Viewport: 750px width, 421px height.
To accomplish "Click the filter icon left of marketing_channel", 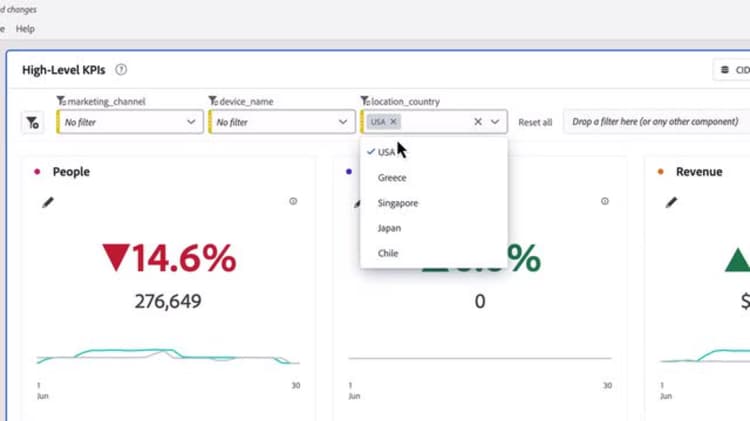I will coord(33,123).
